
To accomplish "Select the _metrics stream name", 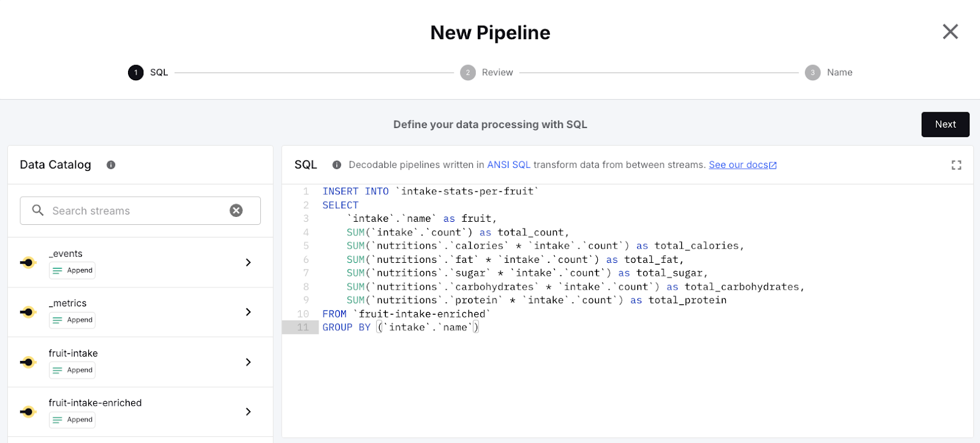I will click(67, 303).
